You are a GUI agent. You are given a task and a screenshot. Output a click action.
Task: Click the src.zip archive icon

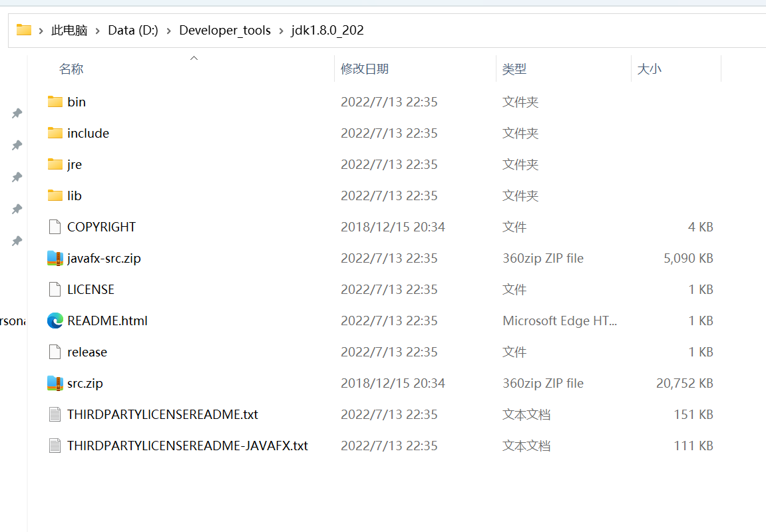coord(55,383)
